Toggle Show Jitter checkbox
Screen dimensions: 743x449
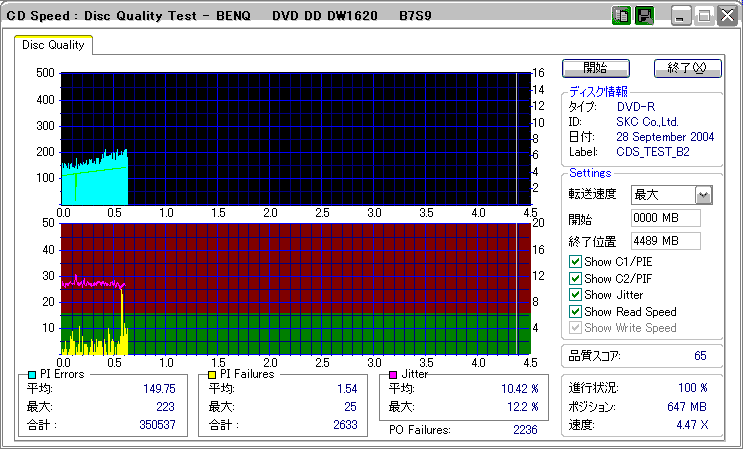(575, 295)
